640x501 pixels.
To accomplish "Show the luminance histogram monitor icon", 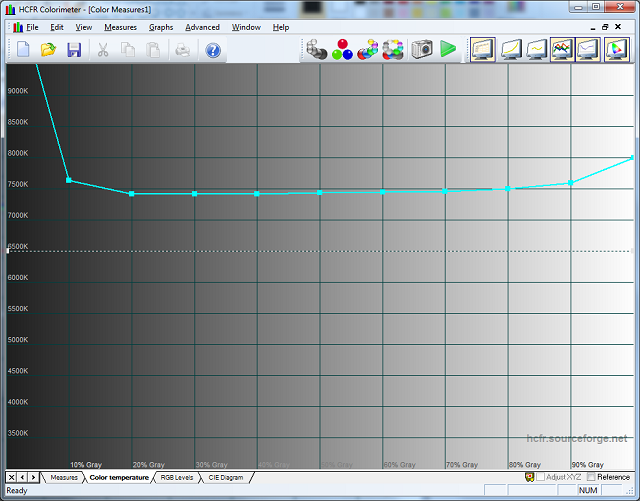I will (483, 49).
